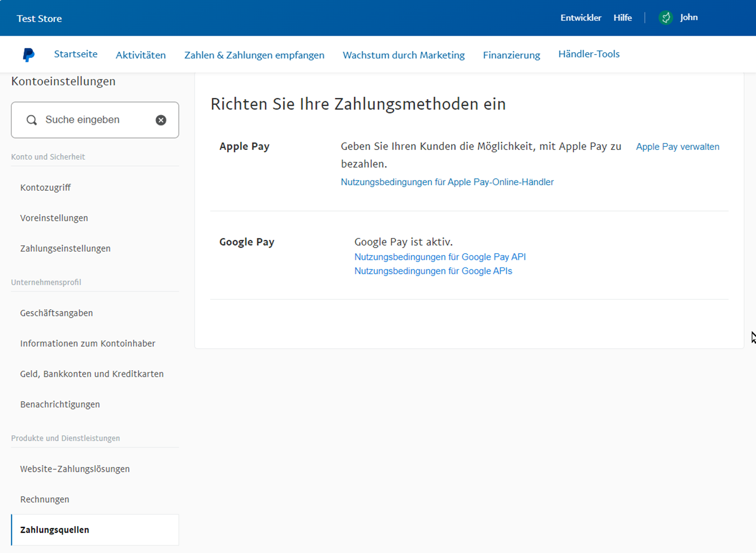
Task: Go to the Aktivitäten menu
Action: 141,55
